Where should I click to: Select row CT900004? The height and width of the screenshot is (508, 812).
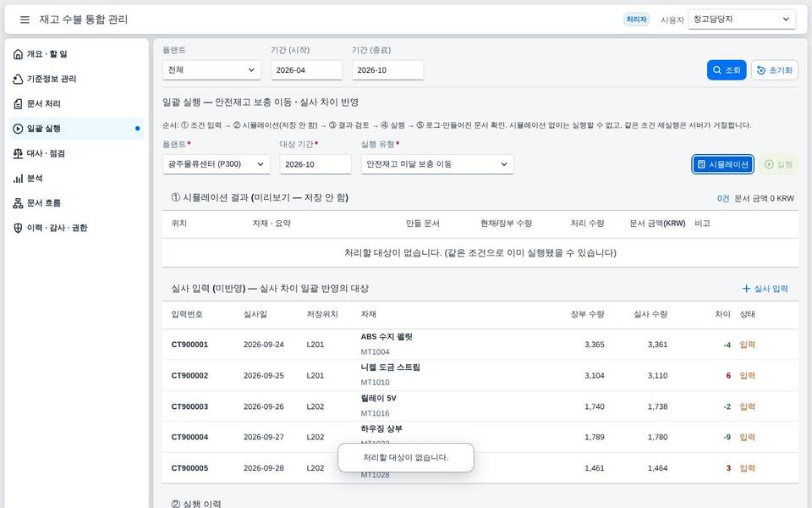480,437
